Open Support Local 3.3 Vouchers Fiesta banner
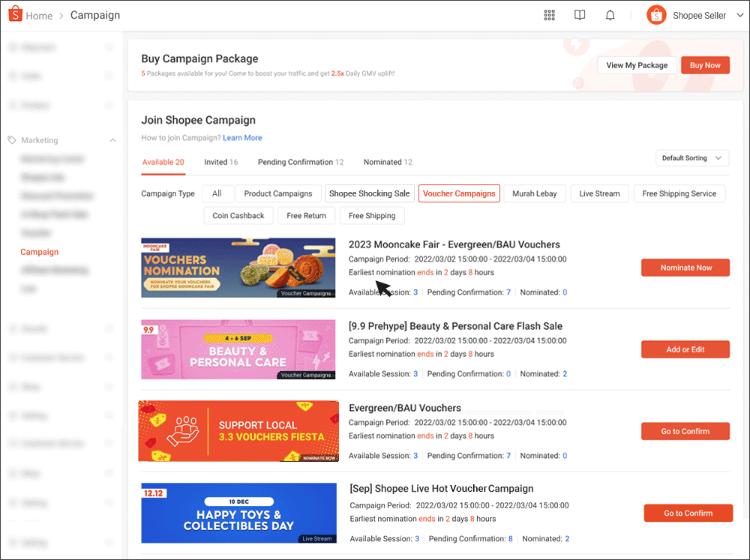750x560 pixels. click(238, 431)
